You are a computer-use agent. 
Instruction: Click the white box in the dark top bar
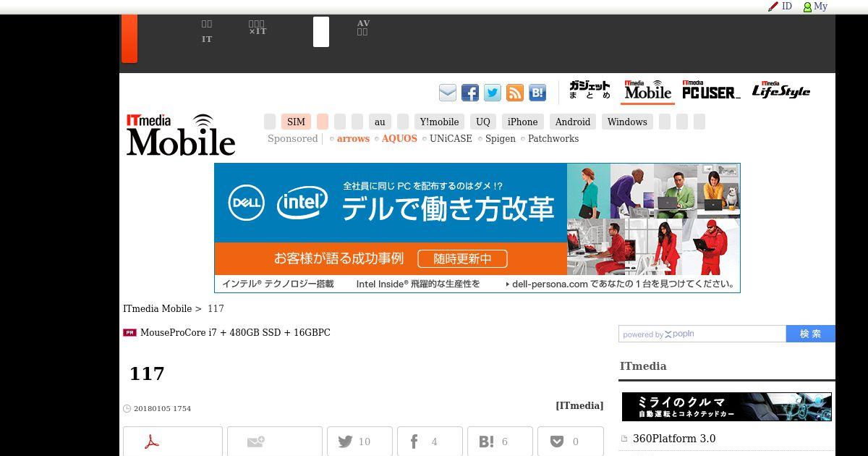(321, 32)
